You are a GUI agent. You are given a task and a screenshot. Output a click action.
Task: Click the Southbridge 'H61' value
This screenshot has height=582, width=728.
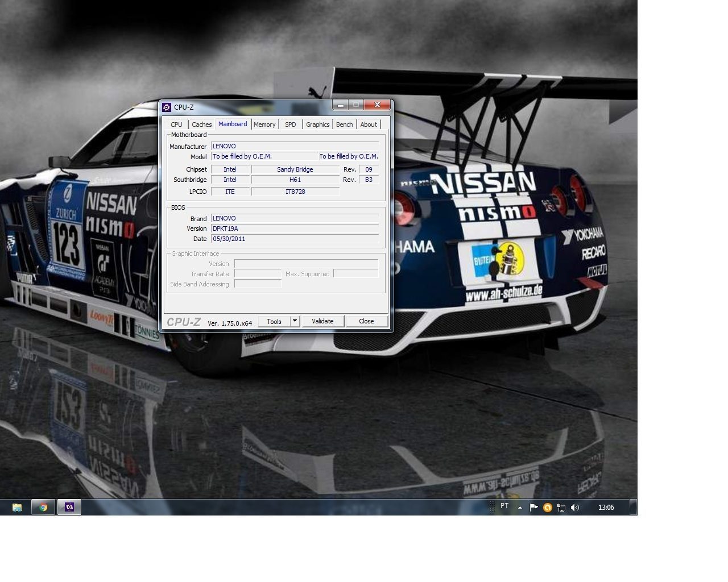click(295, 180)
